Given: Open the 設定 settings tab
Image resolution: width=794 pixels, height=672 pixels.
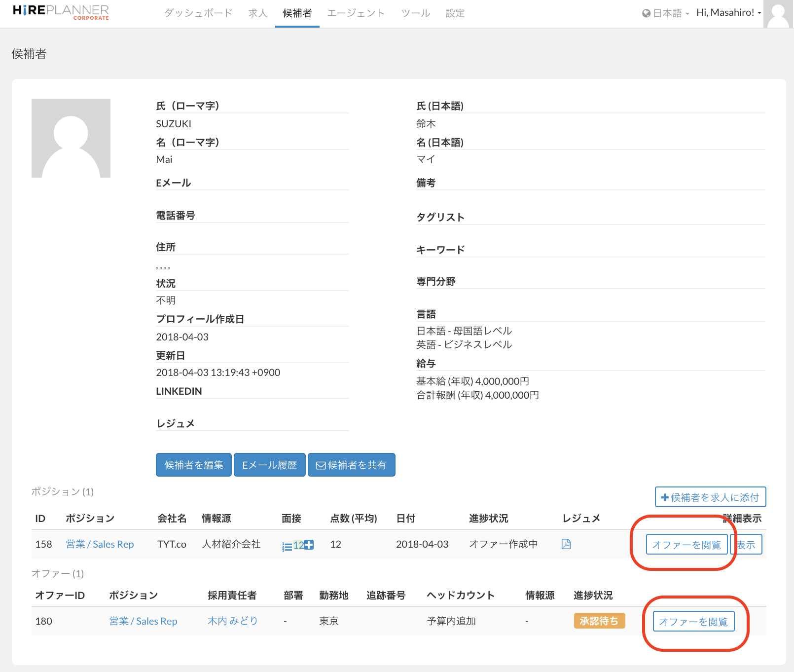Looking at the screenshot, I should click(455, 13).
